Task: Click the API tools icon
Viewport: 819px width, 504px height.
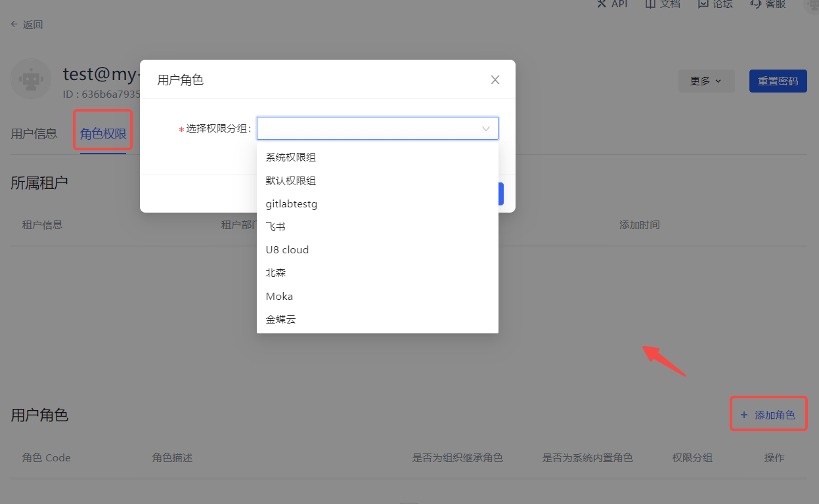Action: (601, 3)
